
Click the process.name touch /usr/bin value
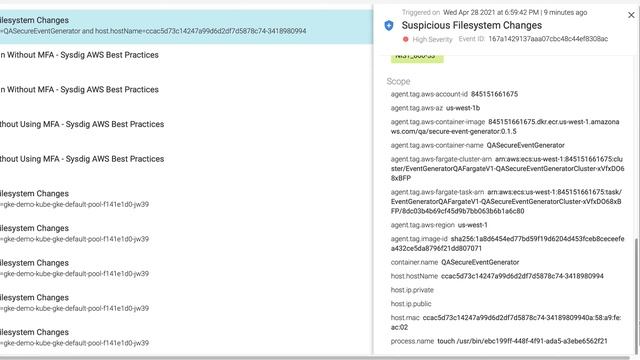(x=522, y=341)
